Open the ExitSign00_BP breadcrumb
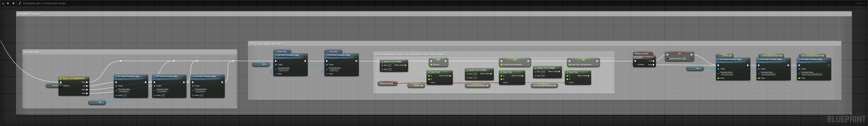 (31, 3)
